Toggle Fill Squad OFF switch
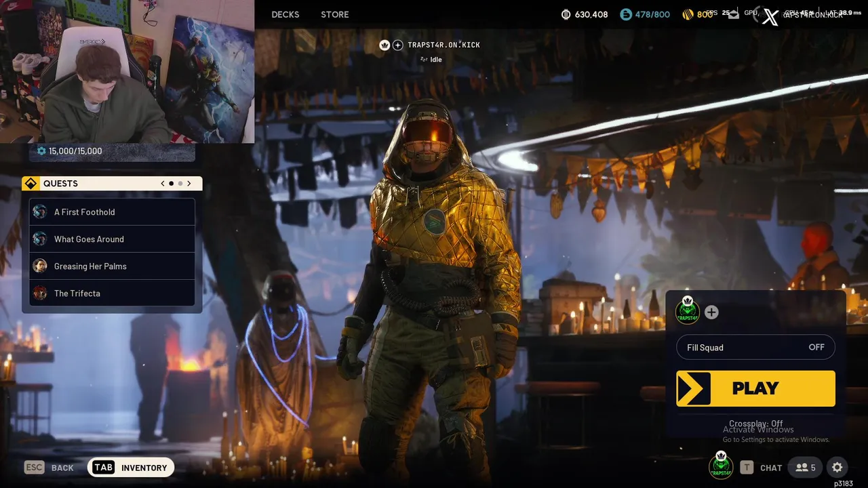The image size is (868, 488). pyautogui.click(x=755, y=348)
